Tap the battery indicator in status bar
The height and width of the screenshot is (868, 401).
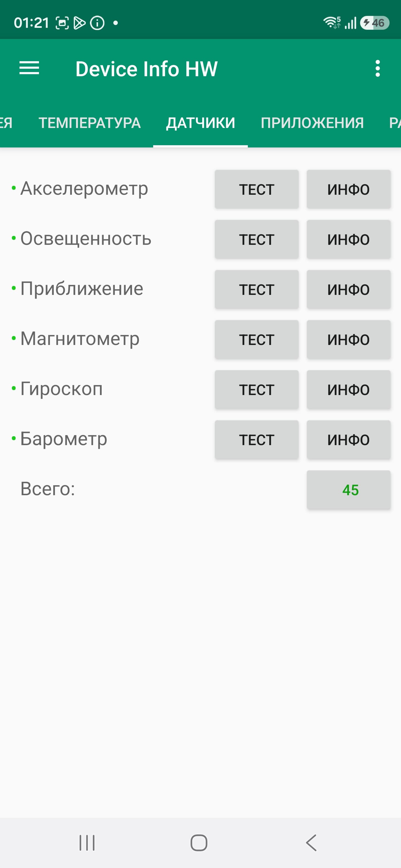[375, 23]
